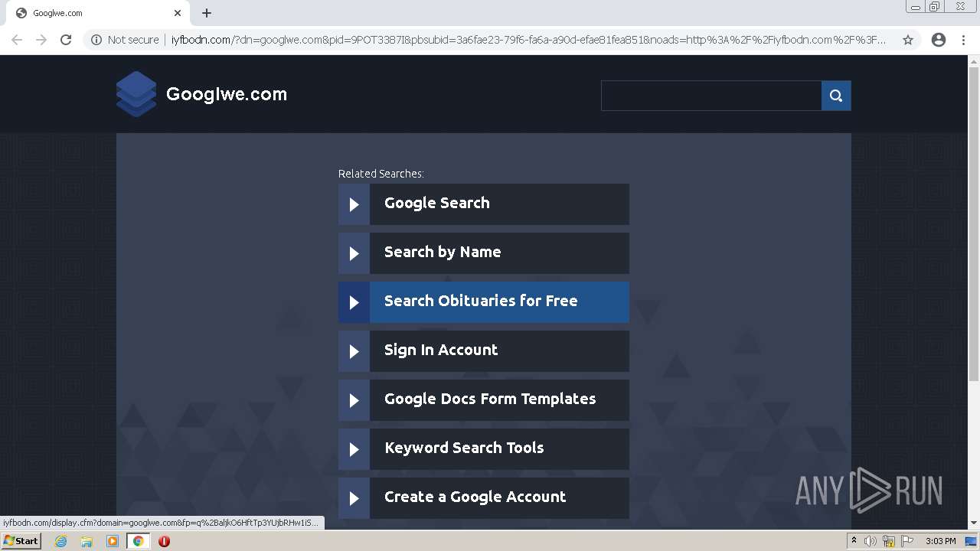This screenshot has width=980, height=551.
Task: Select the Googlwe.com browser tab
Action: coord(100,13)
